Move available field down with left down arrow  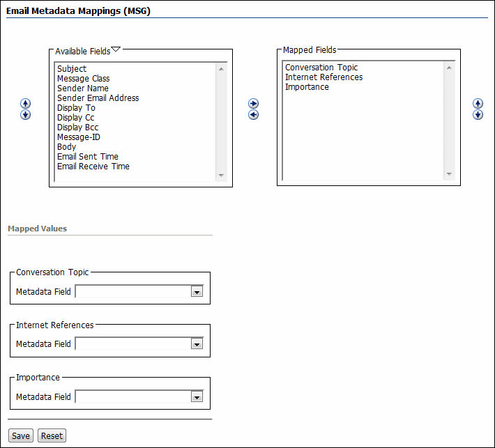pyautogui.click(x=26, y=115)
